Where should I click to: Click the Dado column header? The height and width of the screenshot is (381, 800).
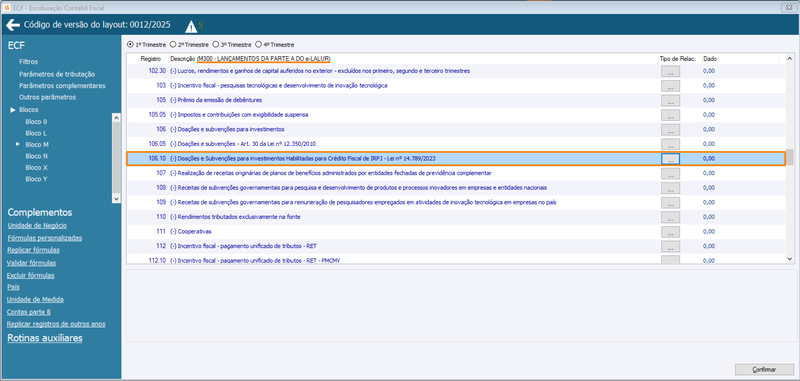point(710,59)
